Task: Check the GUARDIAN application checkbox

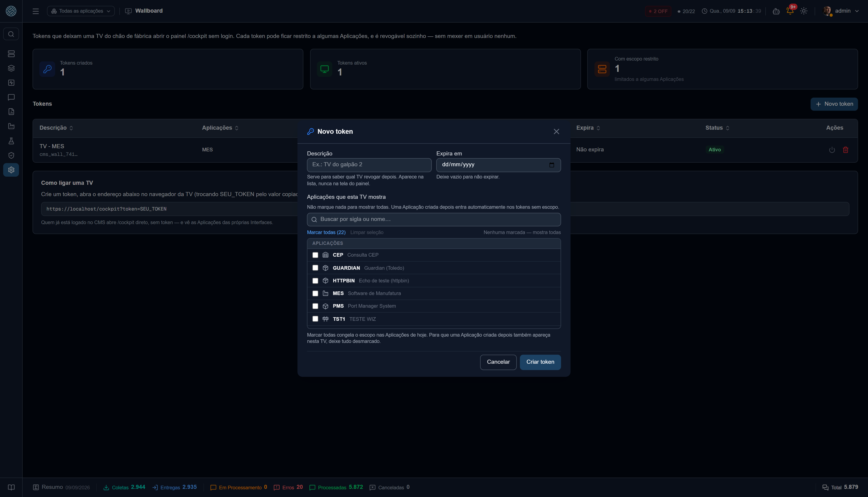Action: [x=315, y=268]
